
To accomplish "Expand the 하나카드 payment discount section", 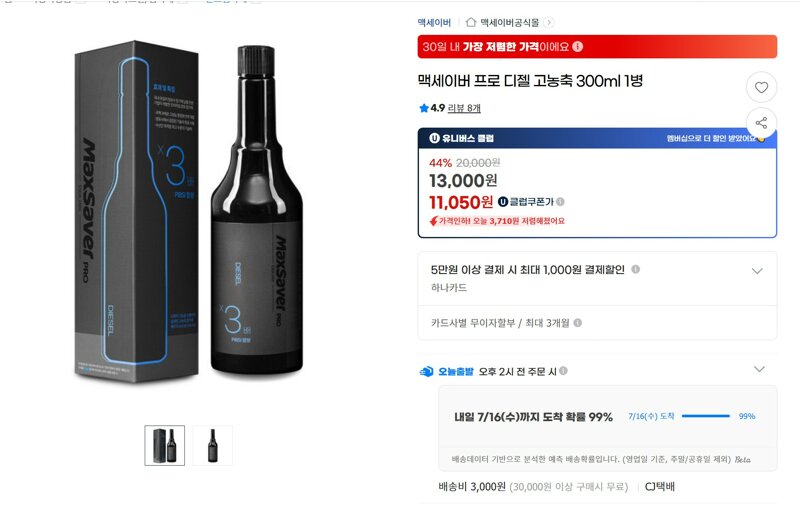I will pos(757,271).
